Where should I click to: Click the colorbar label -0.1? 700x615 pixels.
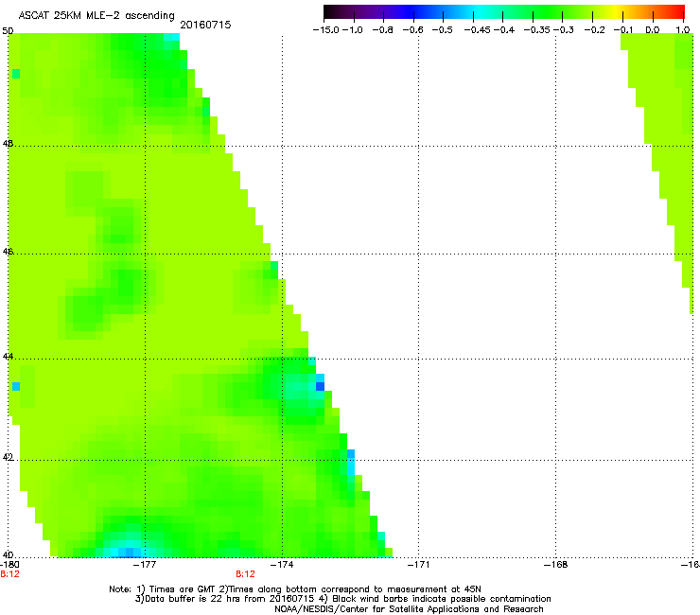click(623, 30)
